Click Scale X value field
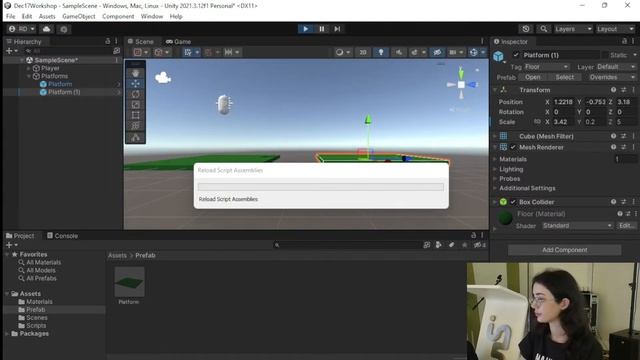 tap(564, 122)
